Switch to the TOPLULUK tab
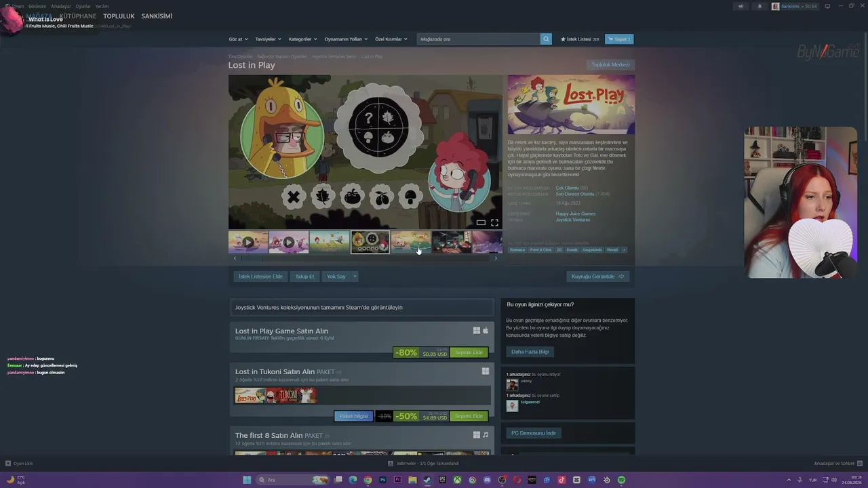 (x=119, y=16)
